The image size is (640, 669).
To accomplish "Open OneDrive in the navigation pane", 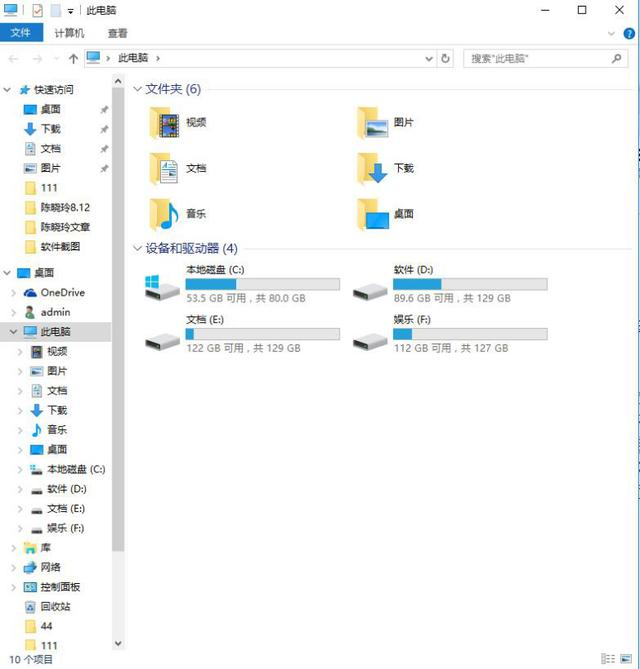I will [62, 293].
